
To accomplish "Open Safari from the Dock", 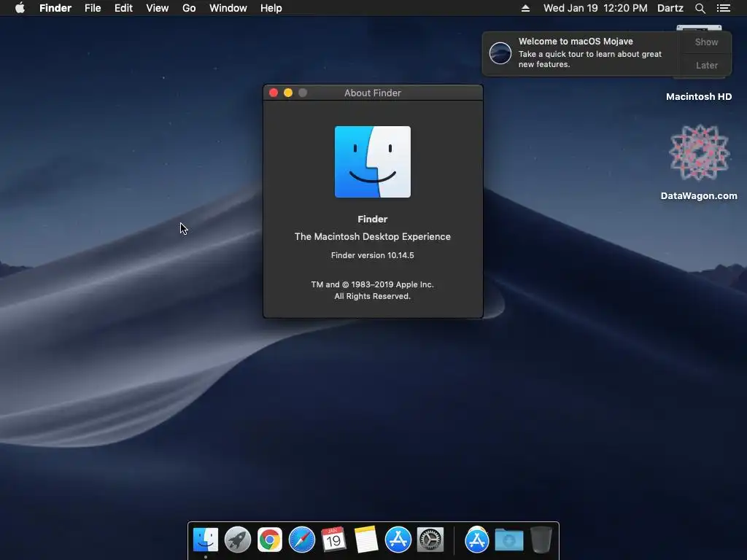I will [x=302, y=540].
